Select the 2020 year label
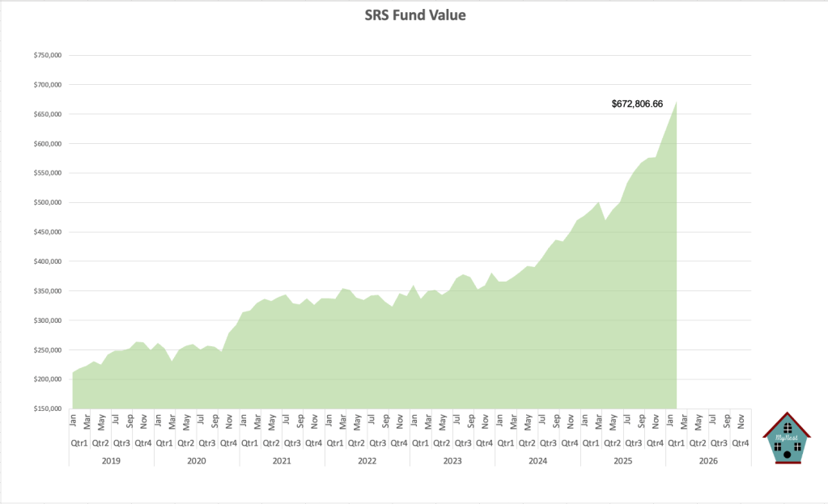The height and width of the screenshot is (504, 828). tap(197, 460)
